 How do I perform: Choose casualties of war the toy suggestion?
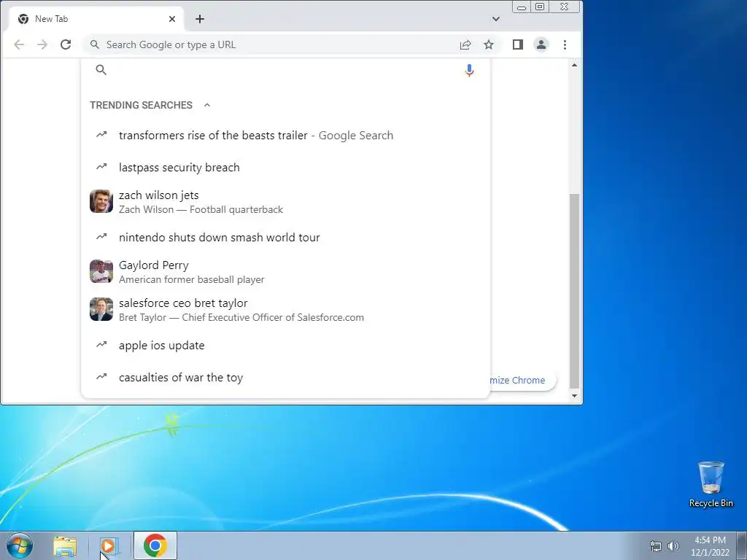pos(286,378)
